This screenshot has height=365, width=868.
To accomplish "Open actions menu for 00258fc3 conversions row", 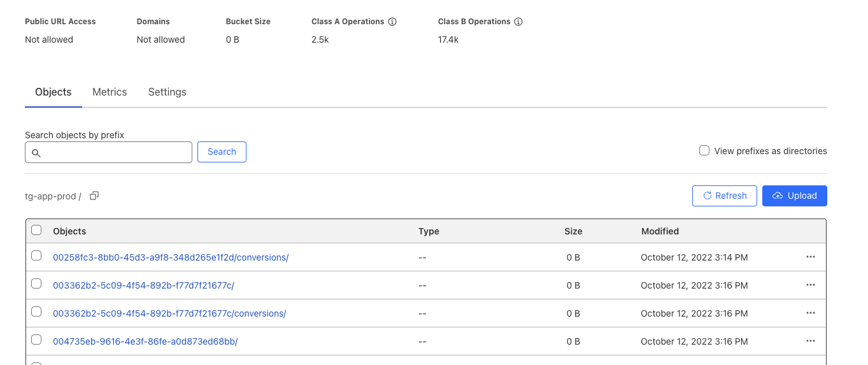I will [x=810, y=257].
